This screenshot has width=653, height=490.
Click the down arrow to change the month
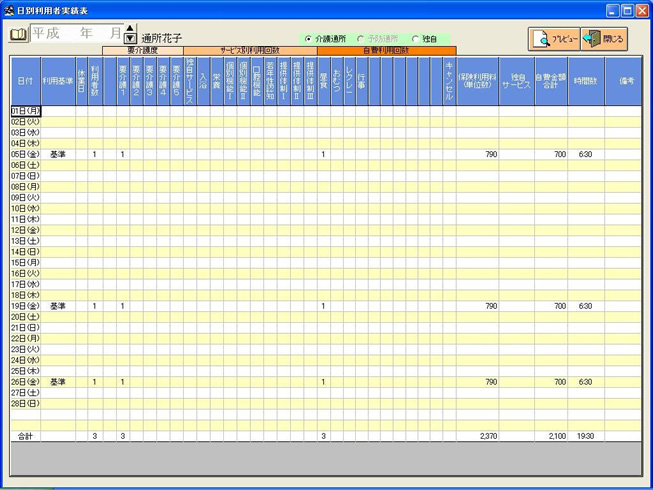[130, 40]
